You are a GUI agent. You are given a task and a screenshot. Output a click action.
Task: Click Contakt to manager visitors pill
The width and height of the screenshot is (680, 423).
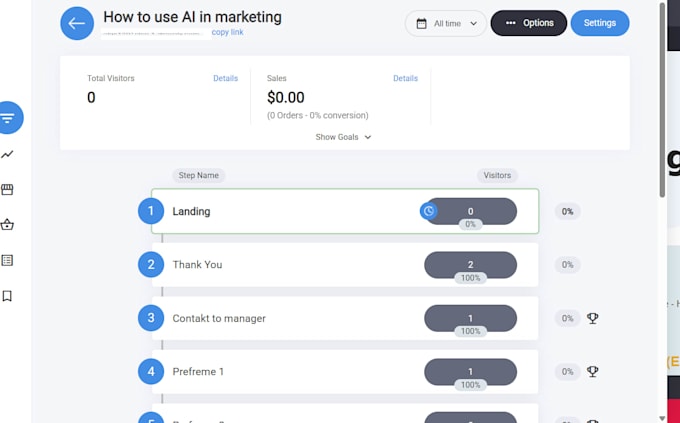[471, 318]
